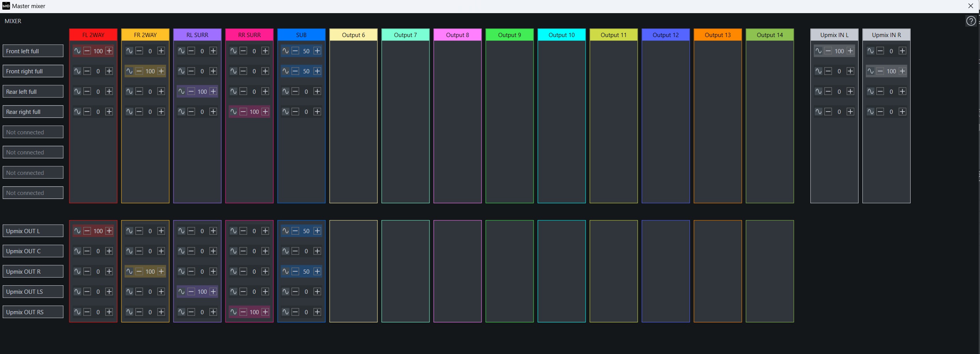
Task: Invert phase for Upmix OUT RS in RR SURR
Action: click(234, 312)
